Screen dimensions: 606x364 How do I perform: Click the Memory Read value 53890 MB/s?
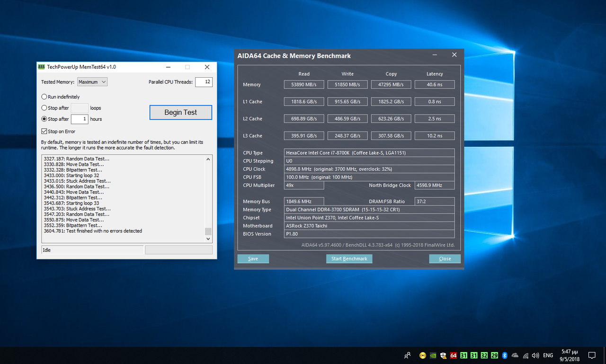(x=304, y=85)
